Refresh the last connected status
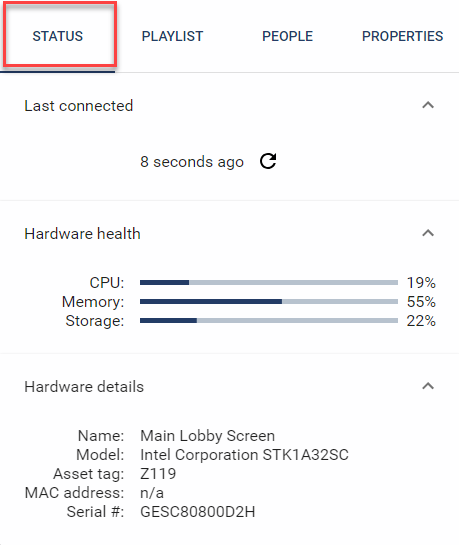This screenshot has height=545, width=459. 268,161
